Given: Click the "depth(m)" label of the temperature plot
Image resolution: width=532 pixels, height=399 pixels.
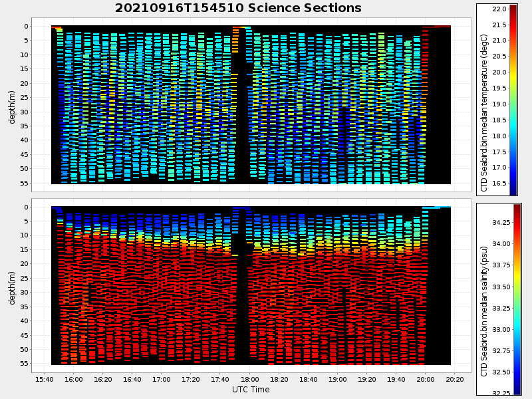Looking at the screenshot, I should point(12,107).
